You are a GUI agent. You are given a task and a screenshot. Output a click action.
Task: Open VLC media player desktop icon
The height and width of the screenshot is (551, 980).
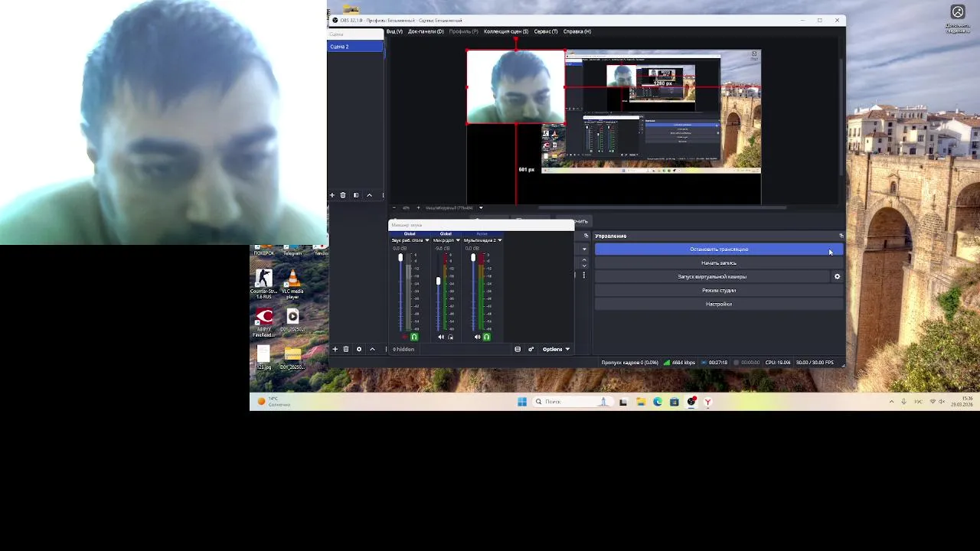coord(292,284)
